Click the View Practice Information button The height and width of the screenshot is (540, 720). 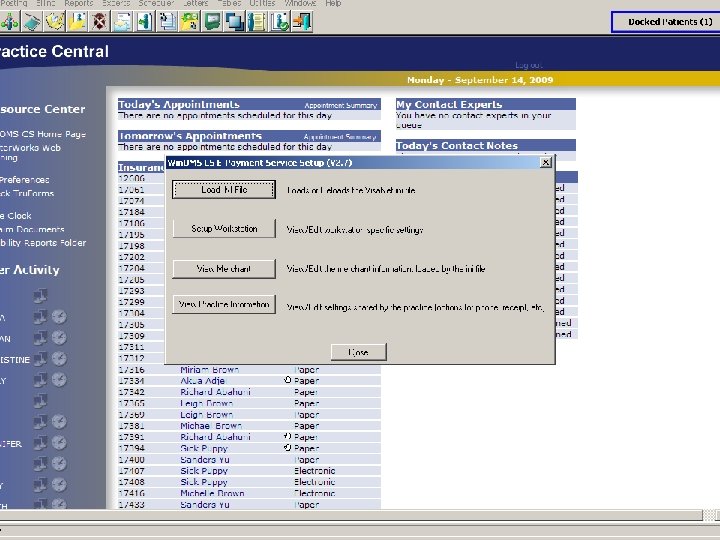pyautogui.click(x=224, y=304)
